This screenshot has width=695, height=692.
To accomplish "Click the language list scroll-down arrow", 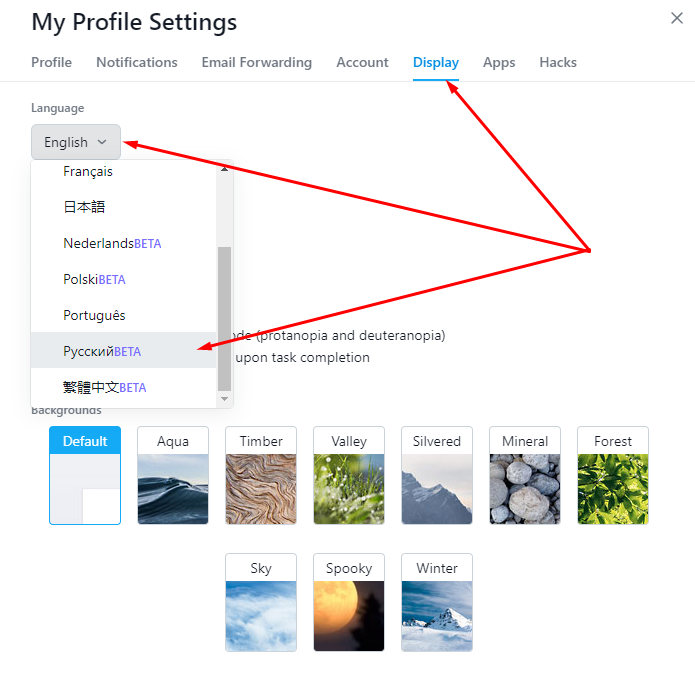I will pos(224,399).
